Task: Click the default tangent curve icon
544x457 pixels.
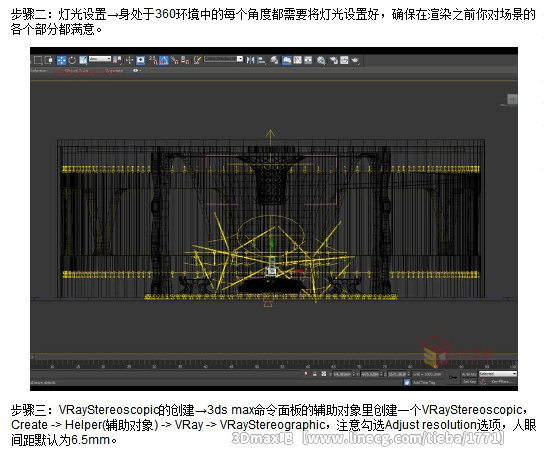Action: click(483, 382)
